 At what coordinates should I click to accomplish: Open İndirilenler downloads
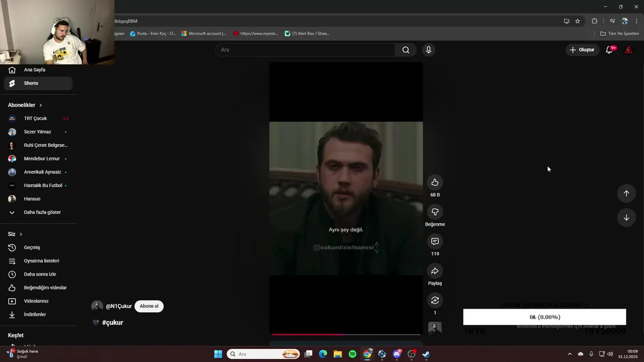click(38, 315)
